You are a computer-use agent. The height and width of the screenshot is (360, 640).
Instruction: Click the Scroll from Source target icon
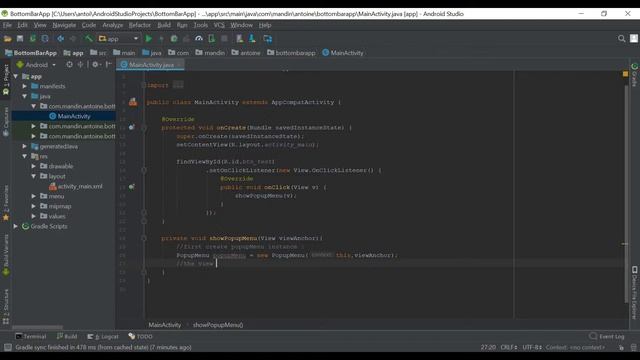[x=69, y=64]
